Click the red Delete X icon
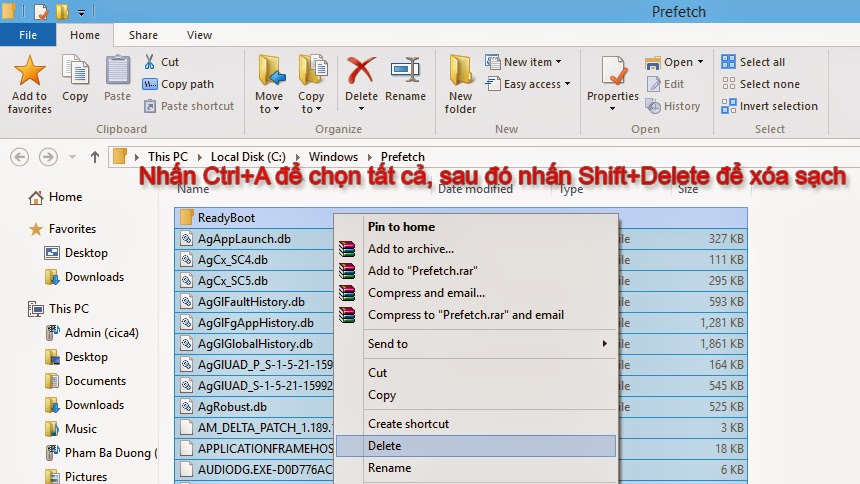 click(361, 71)
